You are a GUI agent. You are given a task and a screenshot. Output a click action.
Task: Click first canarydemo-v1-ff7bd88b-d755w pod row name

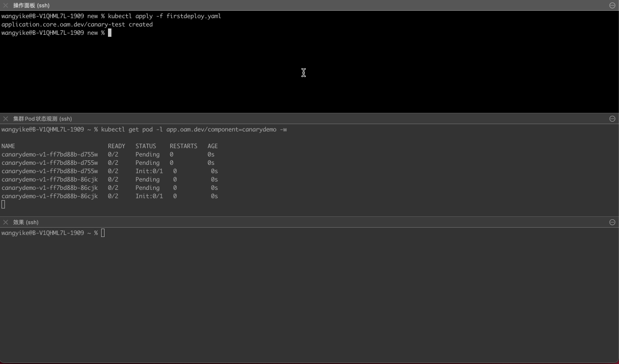(50, 155)
